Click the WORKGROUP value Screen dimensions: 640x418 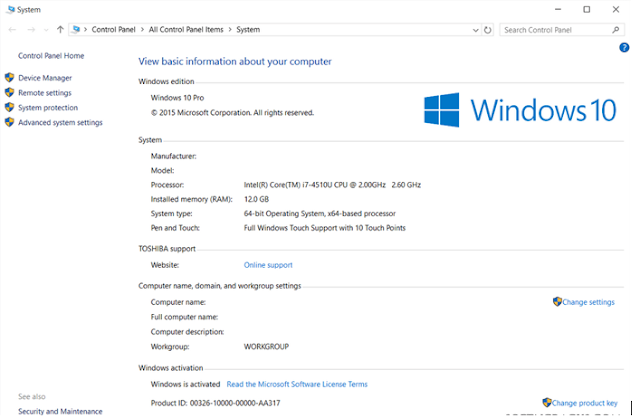[266, 347]
